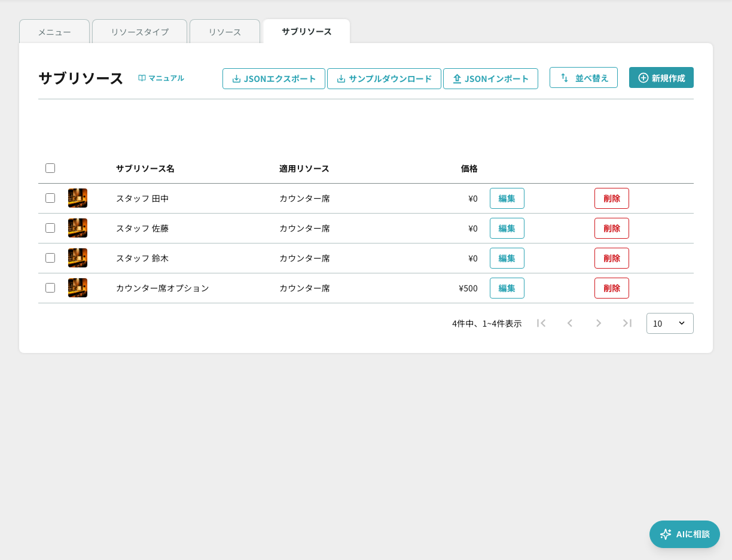Click the サンプルダウンロード button
Image resolution: width=732 pixels, height=560 pixels.
pyautogui.click(x=384, y=78)
